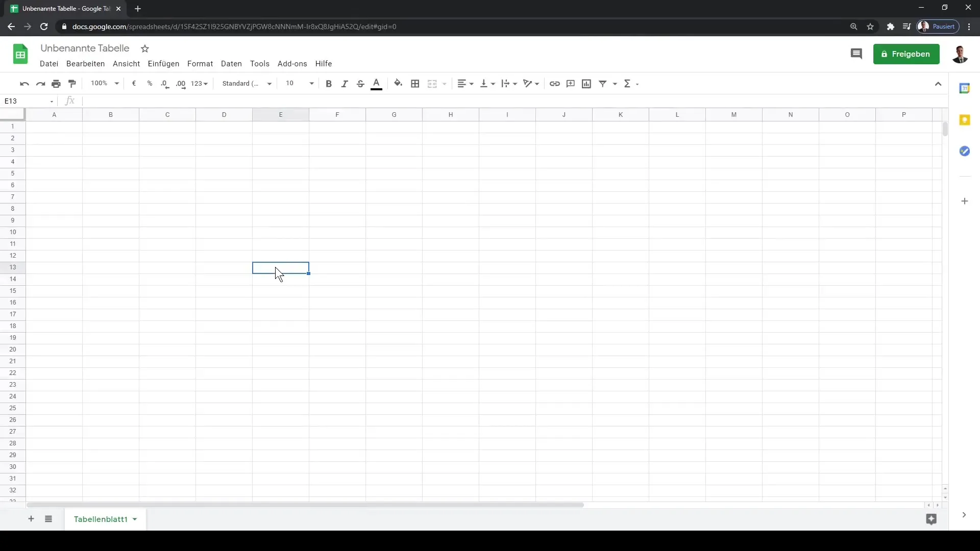Screen dimensions: 980x551
Task: Collapse the menus with chevron arrow
Action: [x=938, y=84]
